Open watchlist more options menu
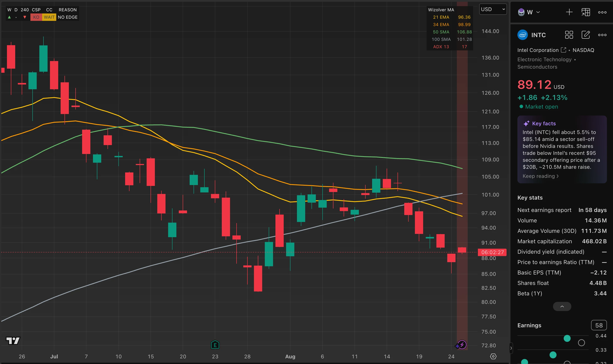613x364 pixels. (602, 12)
